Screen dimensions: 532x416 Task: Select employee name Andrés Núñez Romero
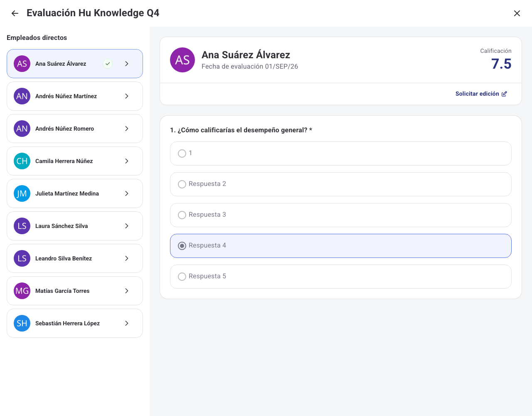[64, 129]
